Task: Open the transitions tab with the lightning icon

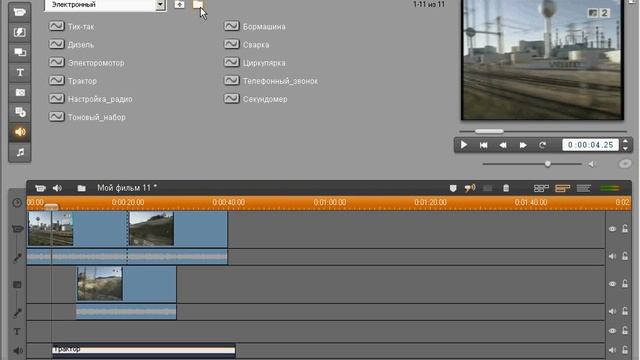Action: pos(20,32)
